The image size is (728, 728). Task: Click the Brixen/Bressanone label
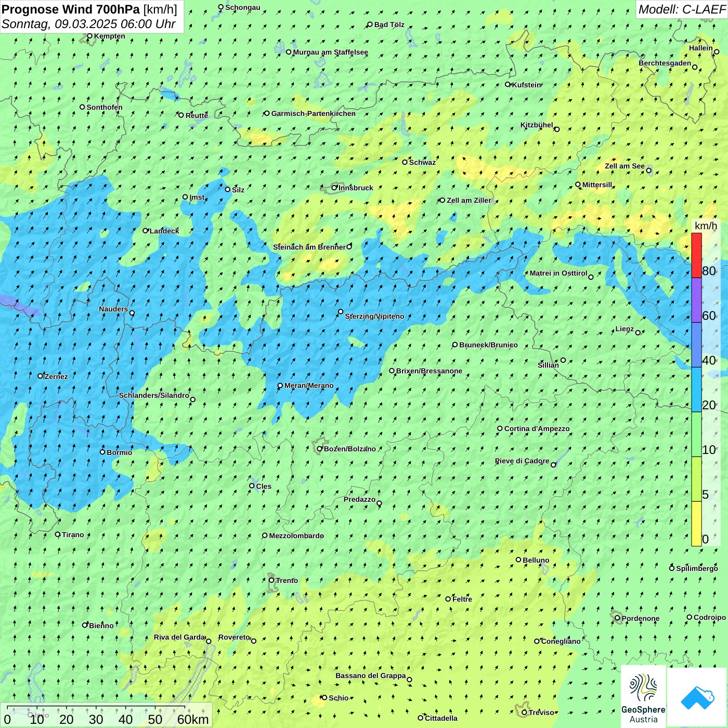429,371
